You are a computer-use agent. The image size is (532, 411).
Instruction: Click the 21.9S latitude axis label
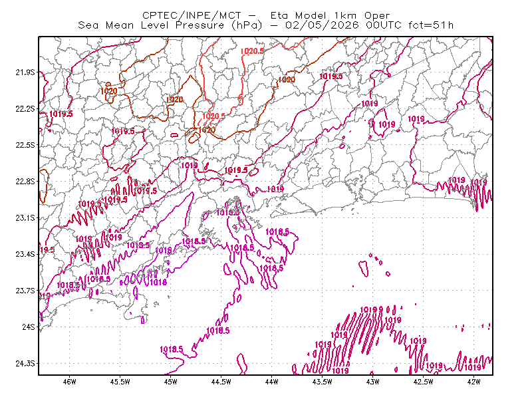[x=25, y=72]
